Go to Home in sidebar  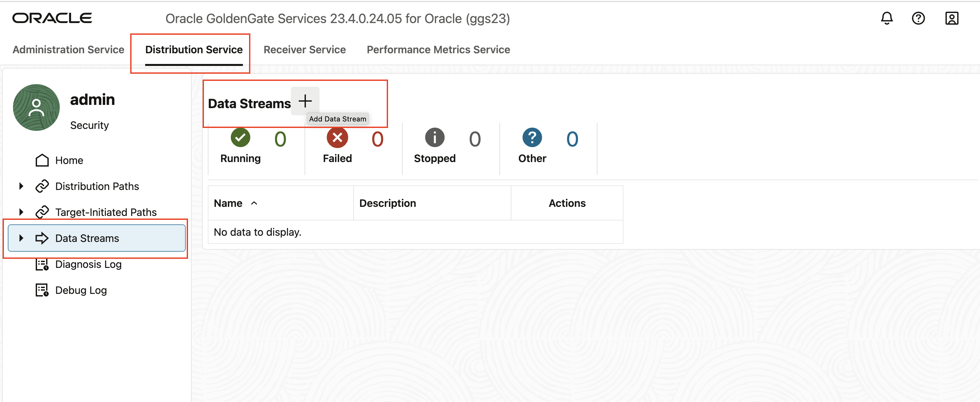[x=69, y=160]
